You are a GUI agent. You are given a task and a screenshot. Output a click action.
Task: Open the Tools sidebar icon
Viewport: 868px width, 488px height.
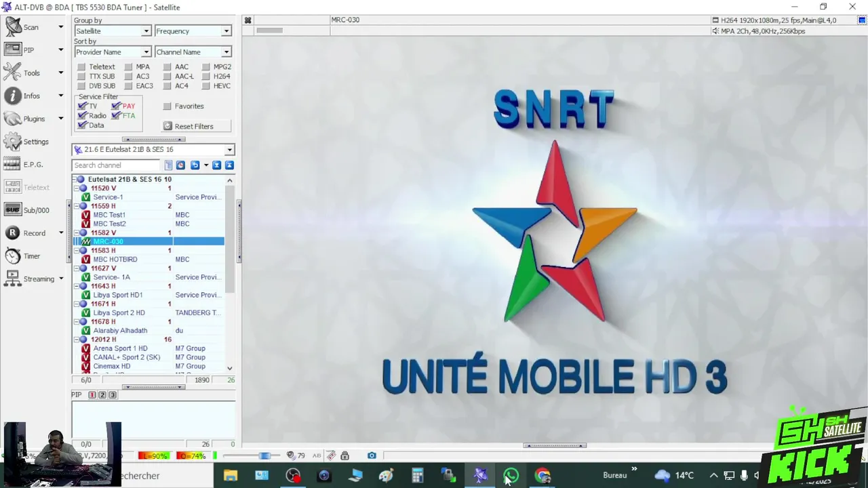click(13, 73)
